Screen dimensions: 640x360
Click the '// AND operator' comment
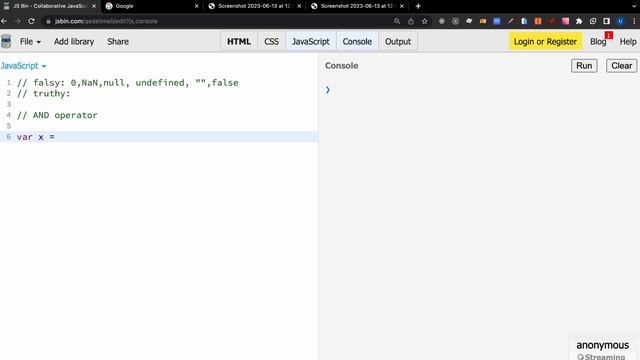coord(57,115)
